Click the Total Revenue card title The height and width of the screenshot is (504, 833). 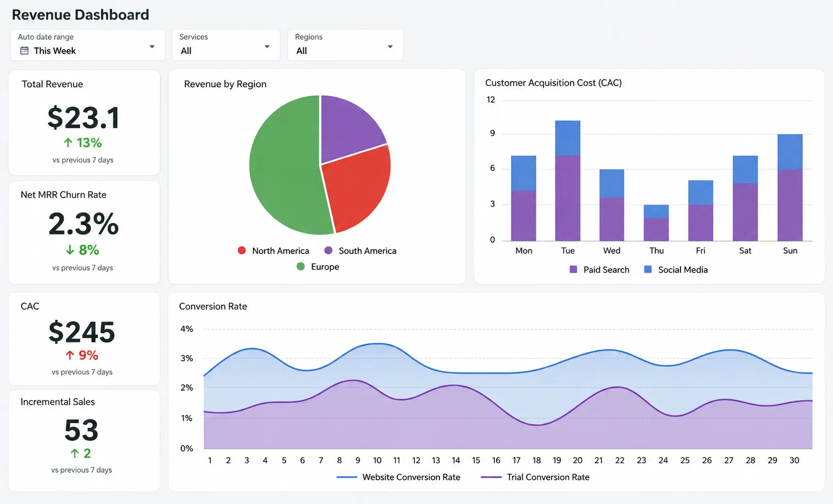coord(52,84)
